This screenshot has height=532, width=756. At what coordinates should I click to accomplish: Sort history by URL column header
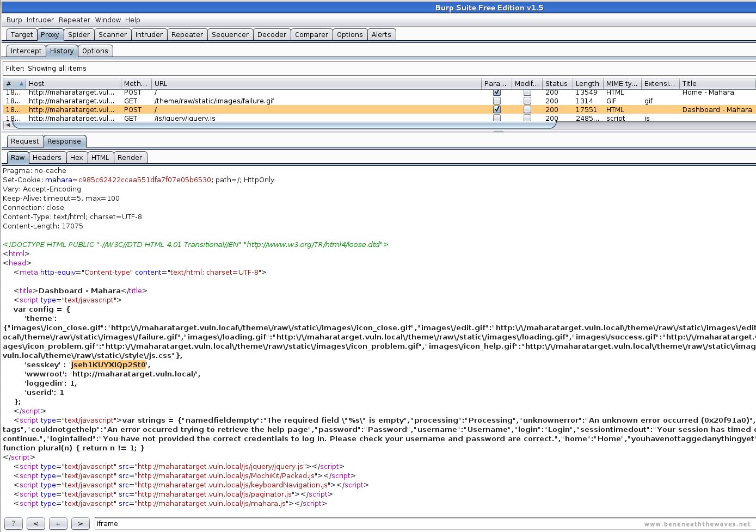click(x=317, y=83)
